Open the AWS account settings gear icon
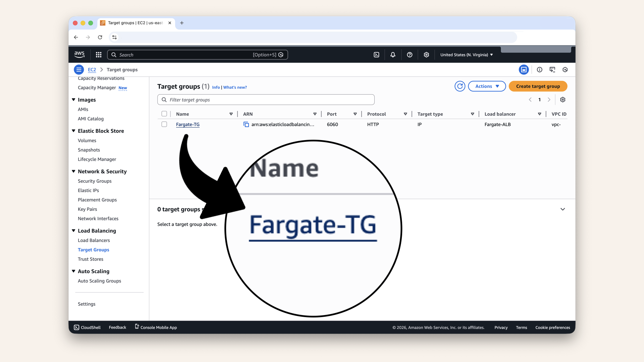Image resolution: width=644 pixels, height=362 pixels. (x=426, y=55)
